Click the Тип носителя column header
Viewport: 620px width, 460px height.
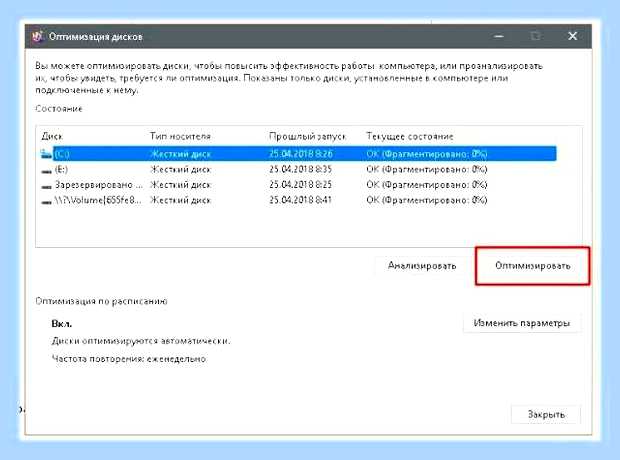pos(180,136)
